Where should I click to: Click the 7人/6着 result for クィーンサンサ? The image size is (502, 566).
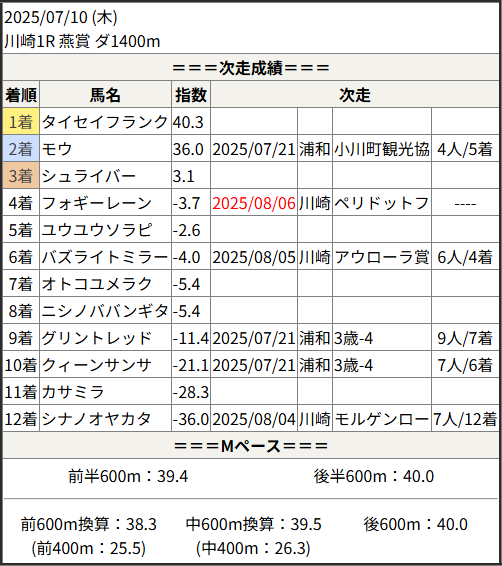click(465, 365)
